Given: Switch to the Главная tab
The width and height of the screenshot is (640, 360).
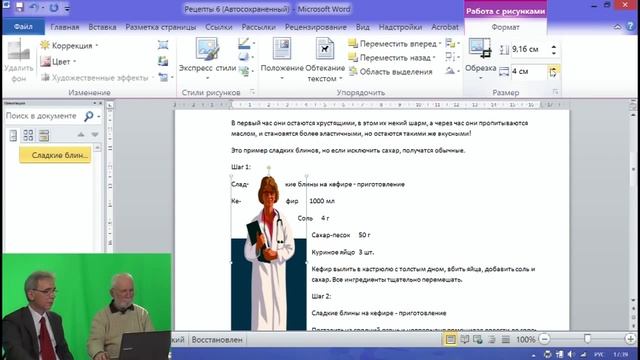Looking at the screenshot, I should (64, 27).
